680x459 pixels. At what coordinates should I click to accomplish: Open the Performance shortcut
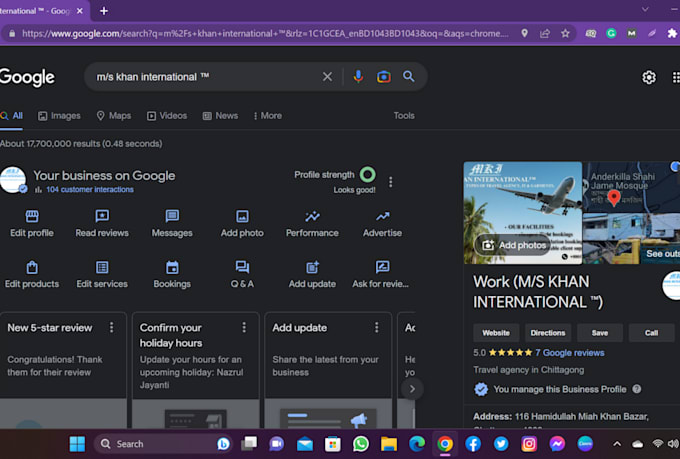point(312,223)
